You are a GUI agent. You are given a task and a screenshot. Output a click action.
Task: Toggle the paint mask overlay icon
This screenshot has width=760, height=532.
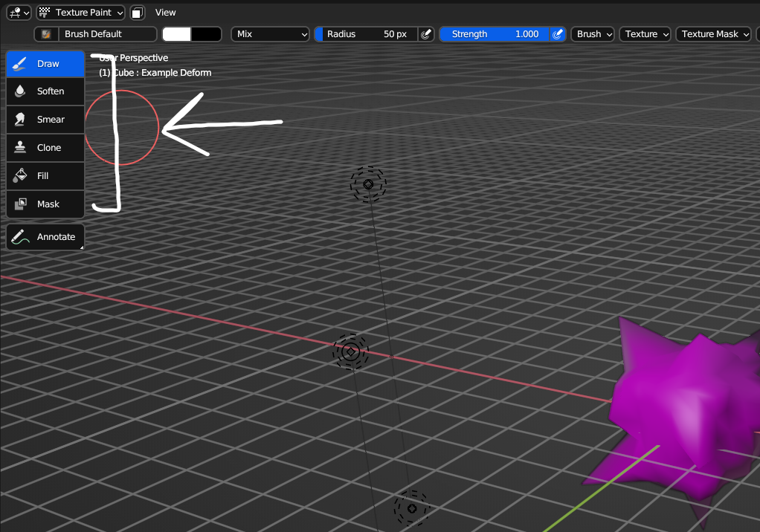tap(138, 13)
